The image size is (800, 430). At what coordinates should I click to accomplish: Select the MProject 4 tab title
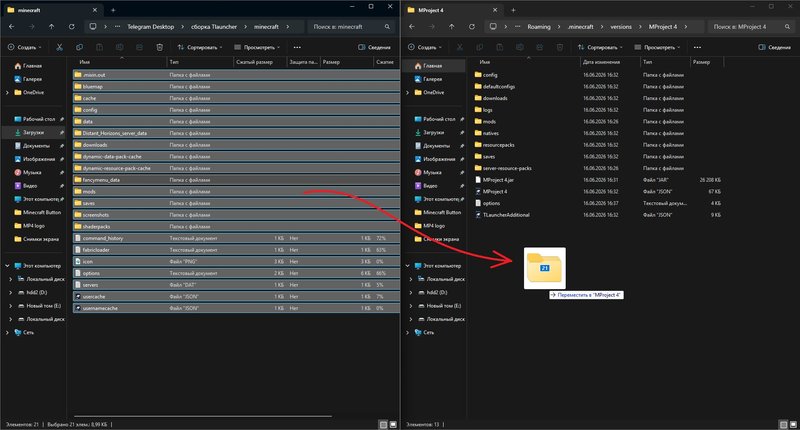click(x=431, y=10)
